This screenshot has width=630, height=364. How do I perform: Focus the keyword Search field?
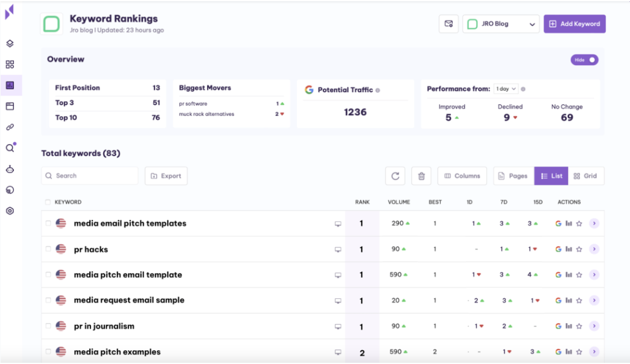[x=89, y=176]
